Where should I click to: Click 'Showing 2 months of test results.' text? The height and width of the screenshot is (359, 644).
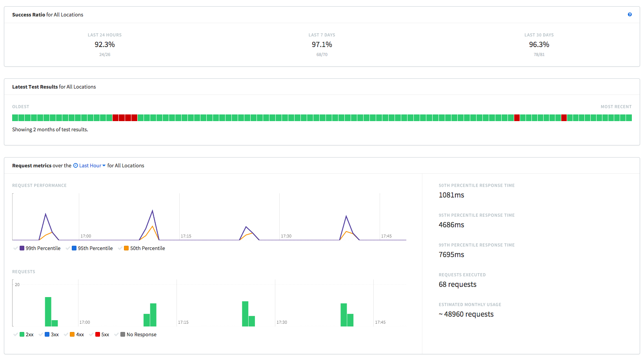50,129
